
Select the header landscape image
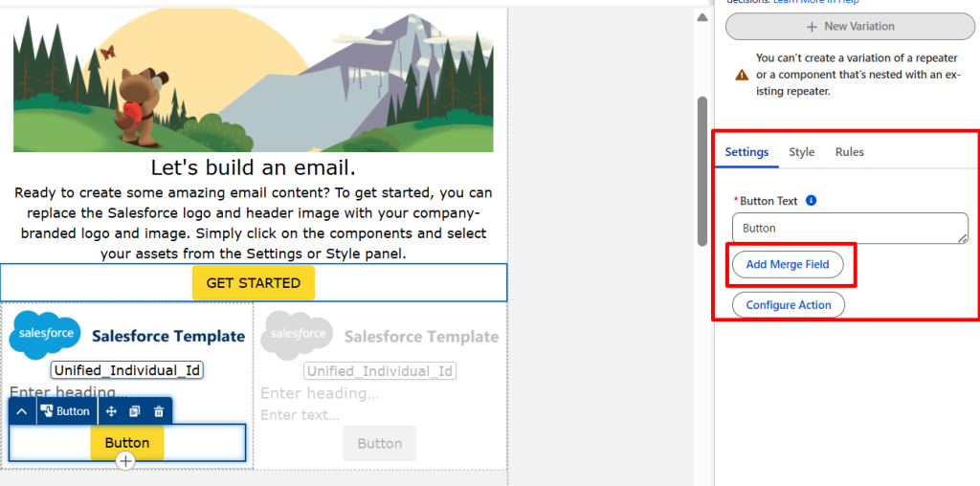pos(253,80)
